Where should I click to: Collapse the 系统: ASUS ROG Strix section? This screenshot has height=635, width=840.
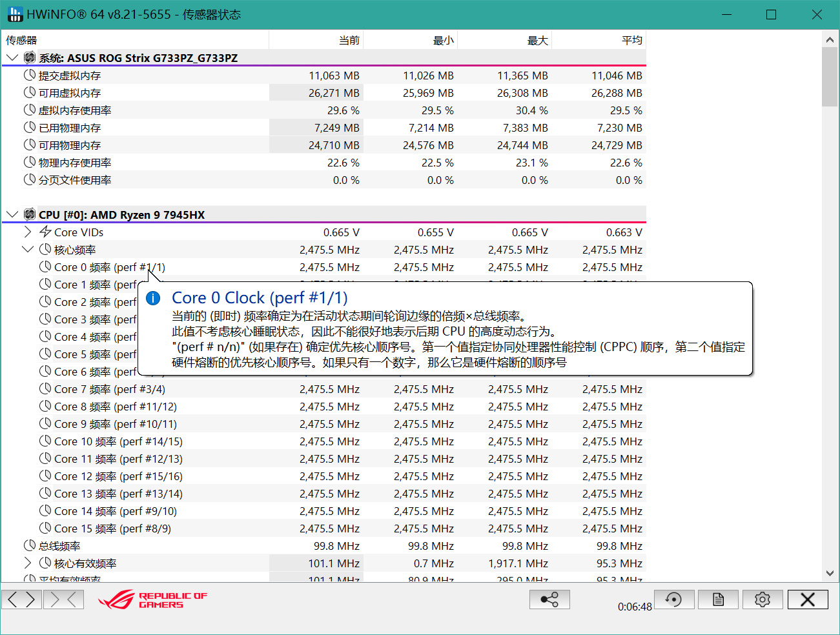12,57
